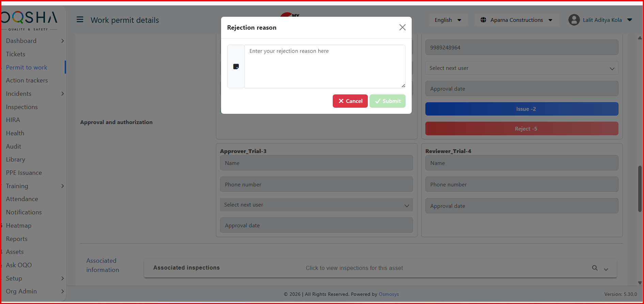Cancel the rejection reason dialog

point(350,101)
